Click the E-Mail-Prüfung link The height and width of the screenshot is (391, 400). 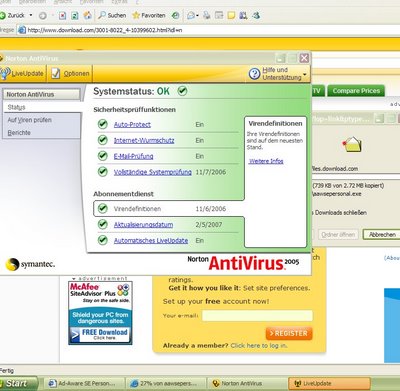tap(133, 156)
